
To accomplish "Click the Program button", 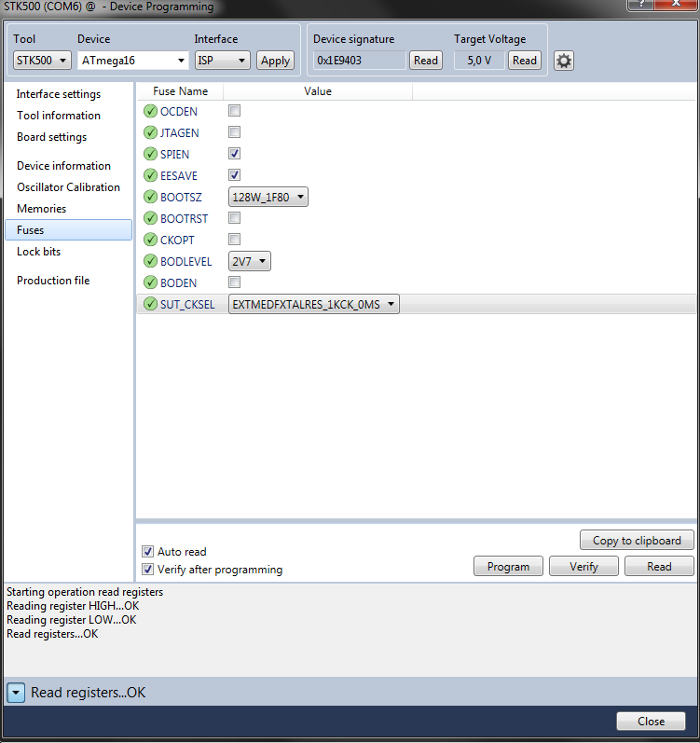I will coord(508,566).
